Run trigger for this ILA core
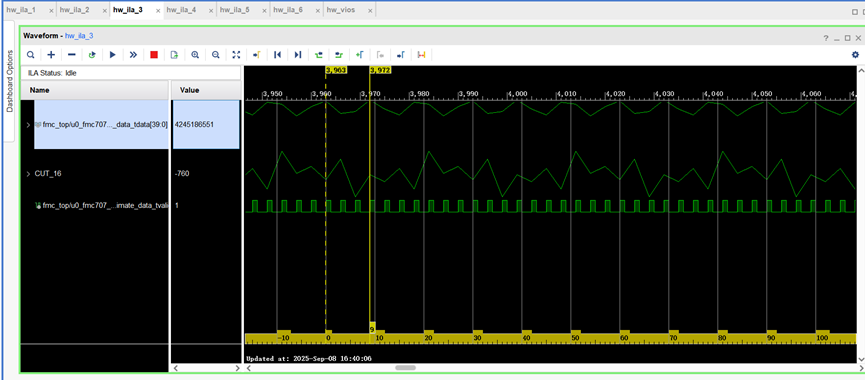The width and height of the screenshot is (865, 380). (x=113, y=55)
